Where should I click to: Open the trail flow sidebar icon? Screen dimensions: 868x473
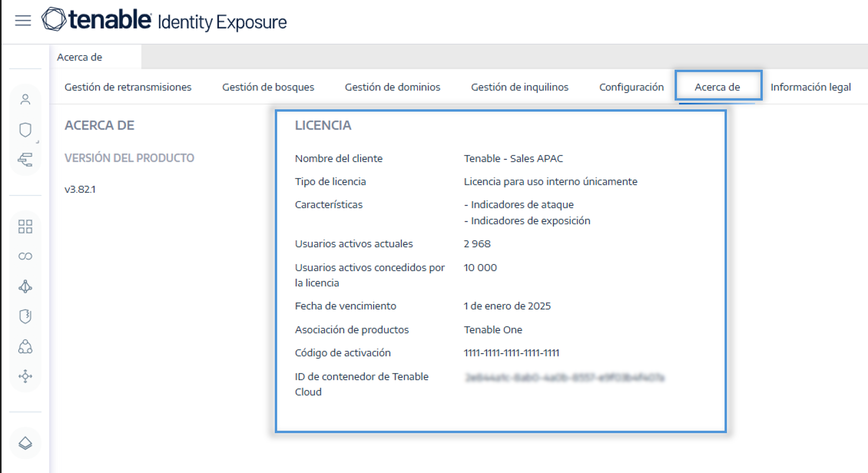tap(25, 160)
